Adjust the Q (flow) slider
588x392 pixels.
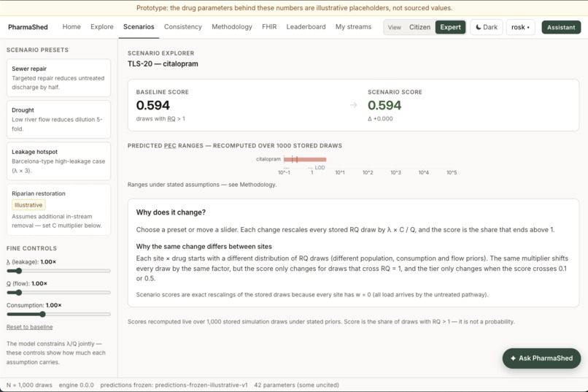click(x=58, y=293)
